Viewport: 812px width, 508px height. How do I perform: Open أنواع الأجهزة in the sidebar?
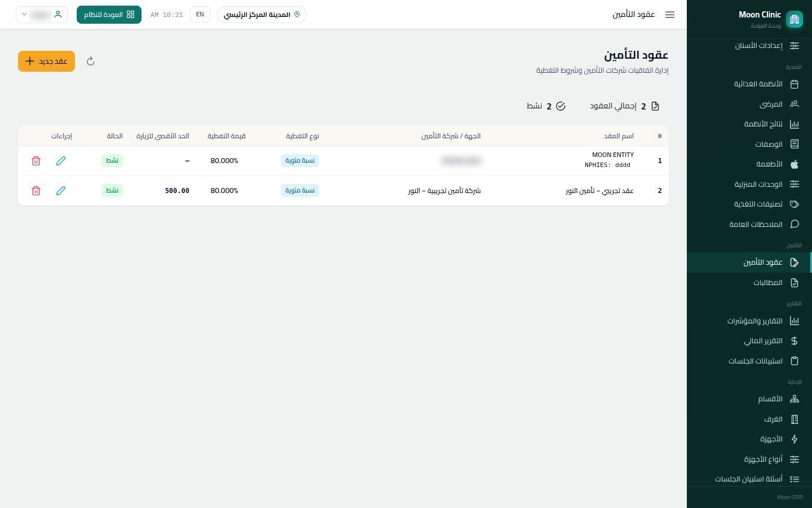[x=749, y=459]
